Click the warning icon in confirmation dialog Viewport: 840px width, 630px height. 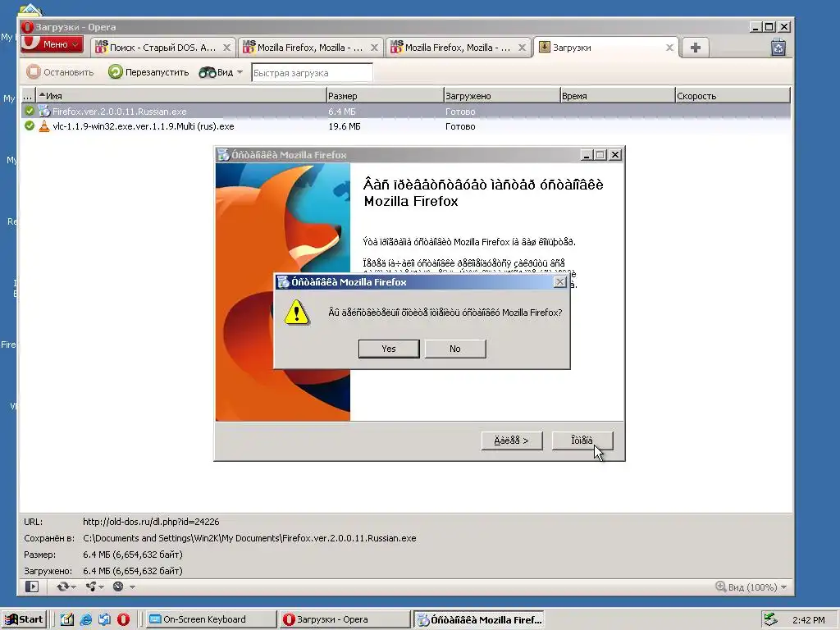pyautogui.click(x=297, y=313)
